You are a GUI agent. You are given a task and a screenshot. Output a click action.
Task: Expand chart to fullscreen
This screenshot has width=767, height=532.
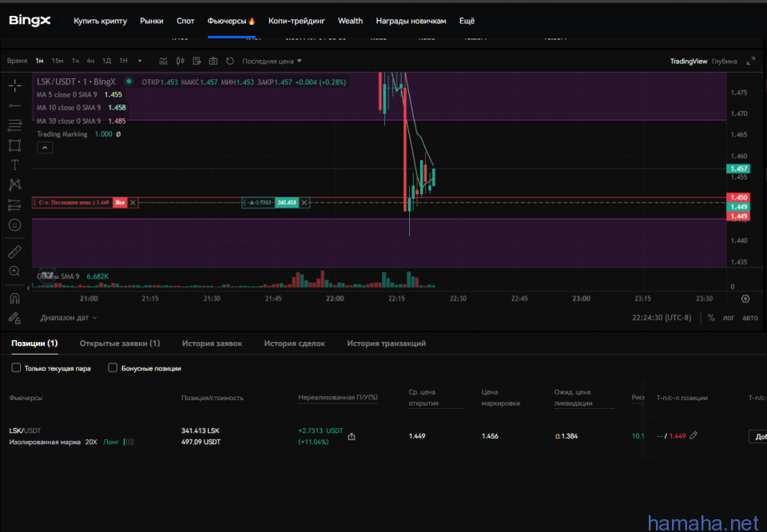coord(751,62)
